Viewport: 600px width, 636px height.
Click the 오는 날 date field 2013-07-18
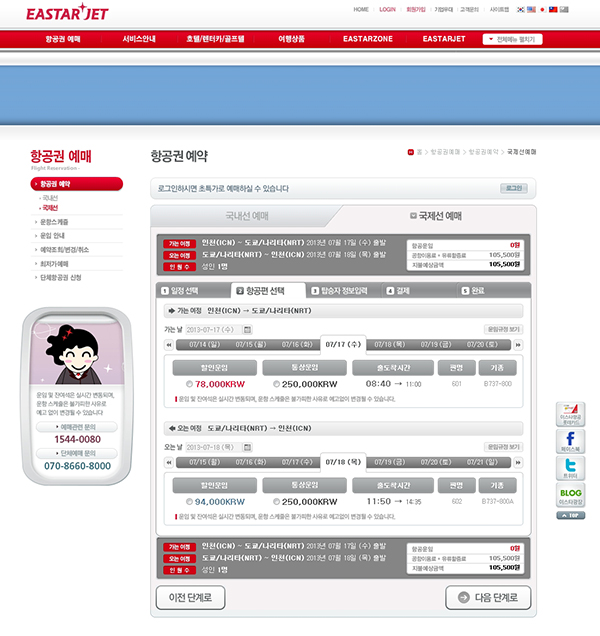(213, 447)
